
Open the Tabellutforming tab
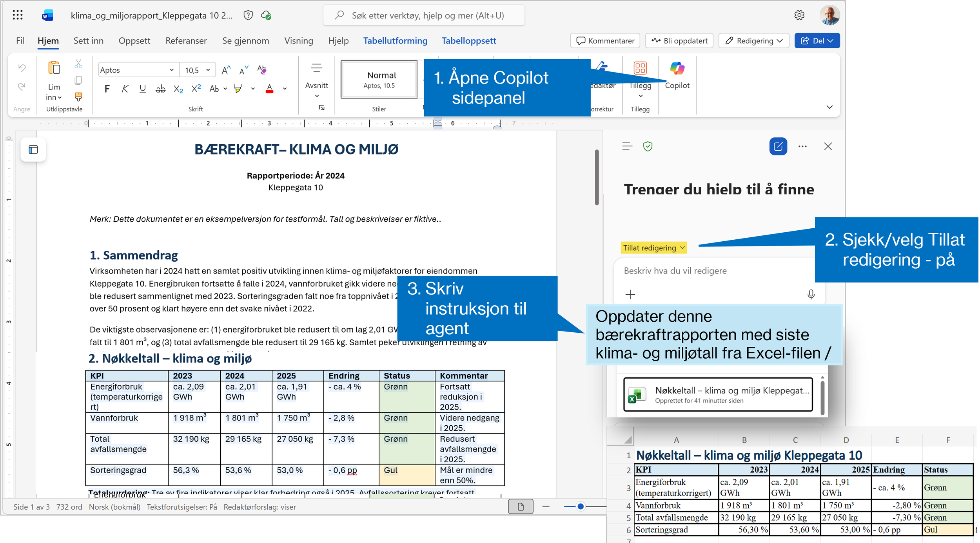395,41
